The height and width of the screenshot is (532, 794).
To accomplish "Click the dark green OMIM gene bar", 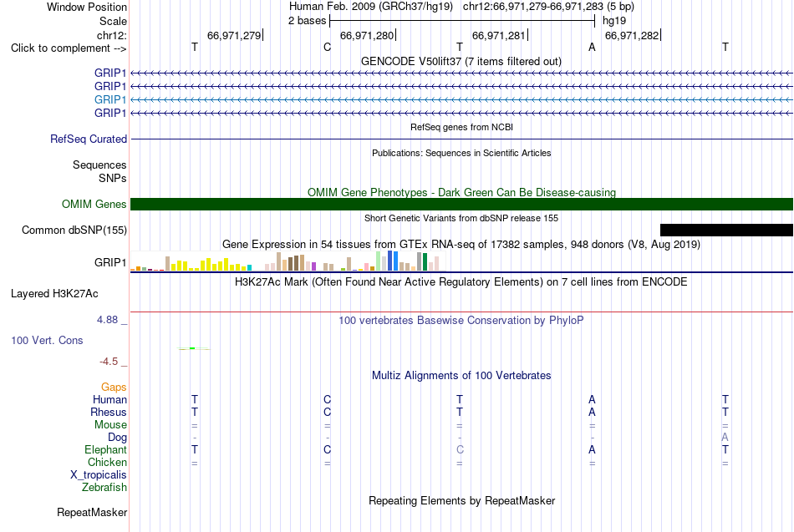I will pyautogui.click(x=461, y=204).
